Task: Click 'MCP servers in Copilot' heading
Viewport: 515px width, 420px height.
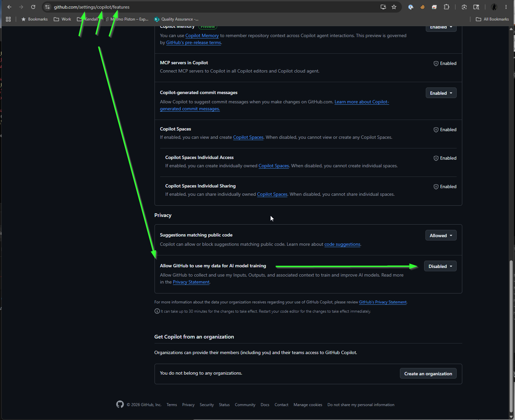Action: 184,63
